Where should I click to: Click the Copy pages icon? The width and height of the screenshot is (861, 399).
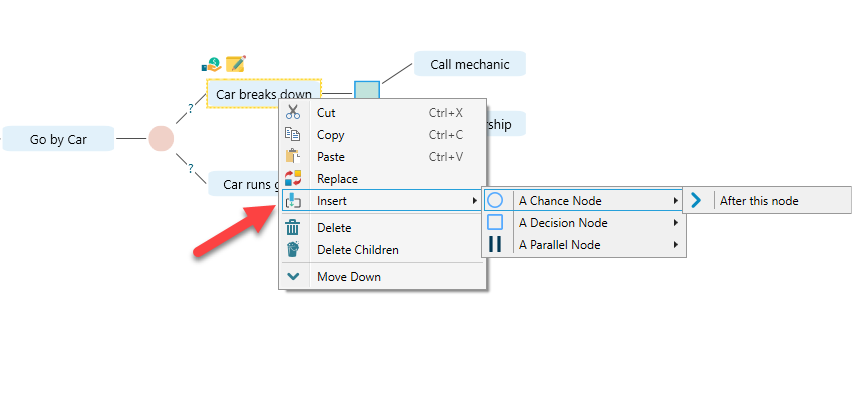pos(293,134)
